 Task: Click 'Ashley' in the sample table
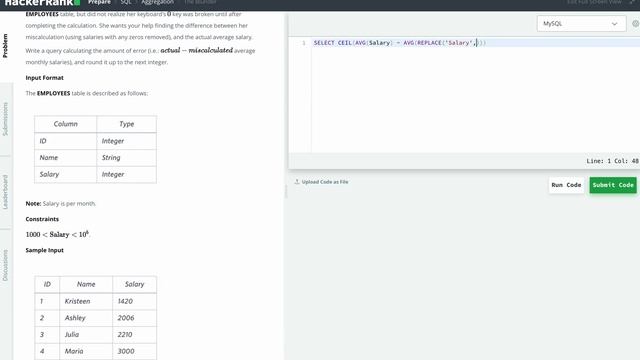[75, 318]
